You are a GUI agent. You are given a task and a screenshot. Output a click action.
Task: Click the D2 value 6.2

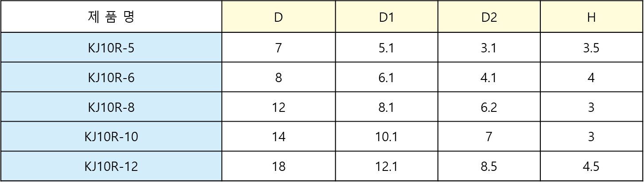489,107
